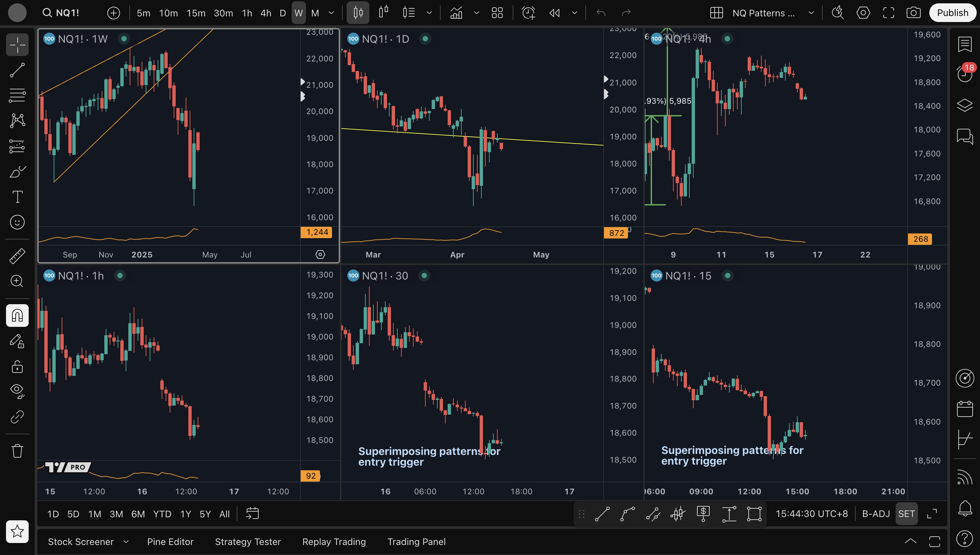The image size is (980, 555).
Task: Open the Pine Editor tab
Action: [x=170, y=542]
